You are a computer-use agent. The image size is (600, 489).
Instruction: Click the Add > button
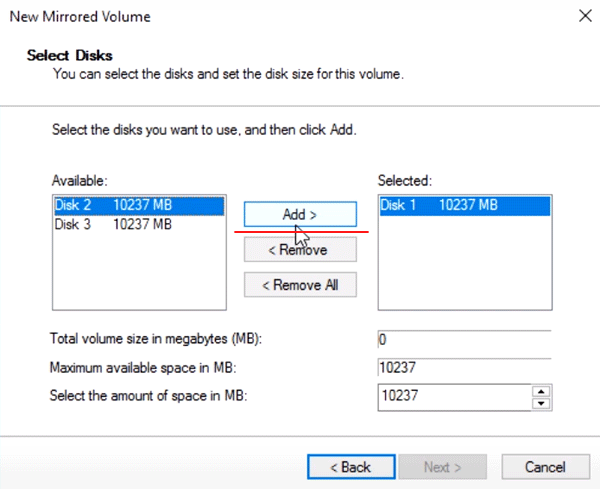coord(300,214)
